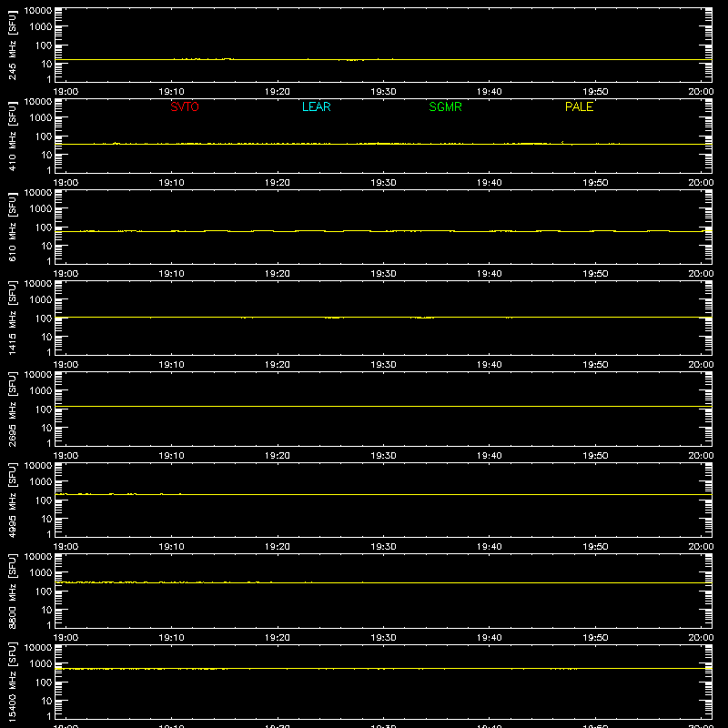Click the cyan LEAR station label

(316, 106)
